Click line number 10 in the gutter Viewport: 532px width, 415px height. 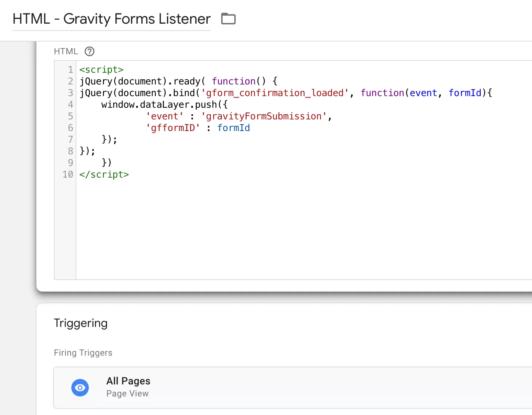click(68, 174)
